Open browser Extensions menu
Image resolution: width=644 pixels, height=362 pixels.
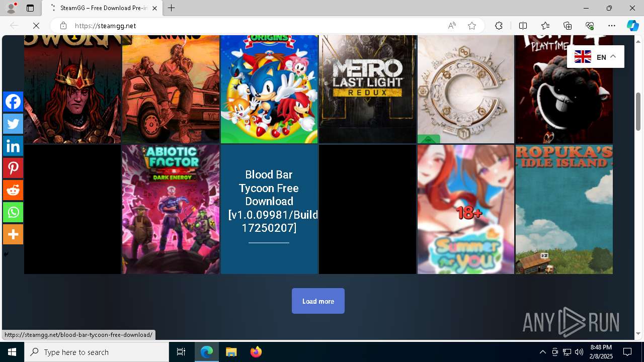tap(499, 26)
